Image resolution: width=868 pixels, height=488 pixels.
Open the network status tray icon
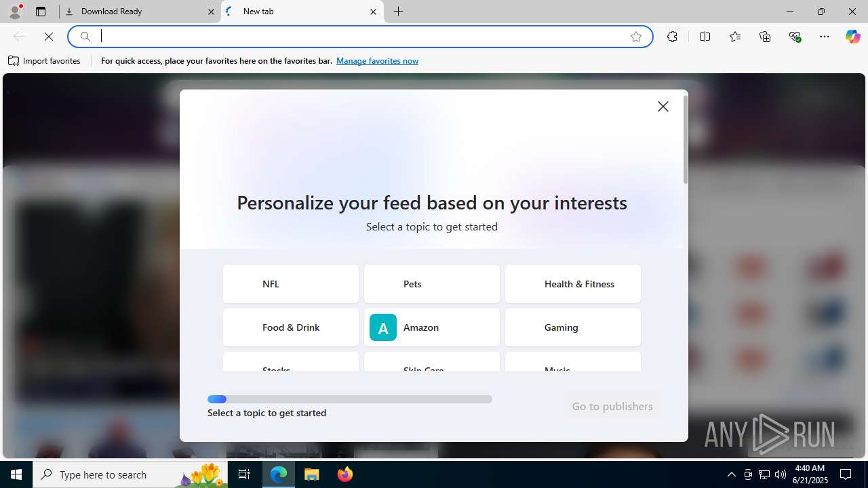point(764,474)
